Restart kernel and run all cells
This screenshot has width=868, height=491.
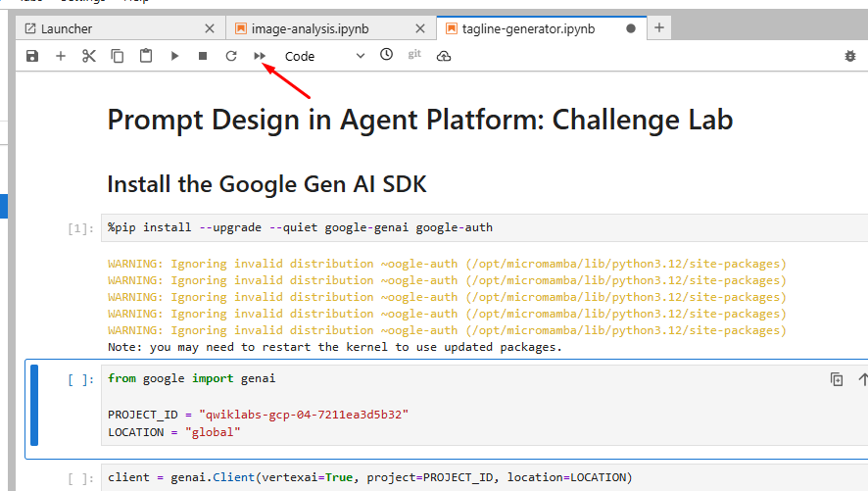[x=260, y=56]
